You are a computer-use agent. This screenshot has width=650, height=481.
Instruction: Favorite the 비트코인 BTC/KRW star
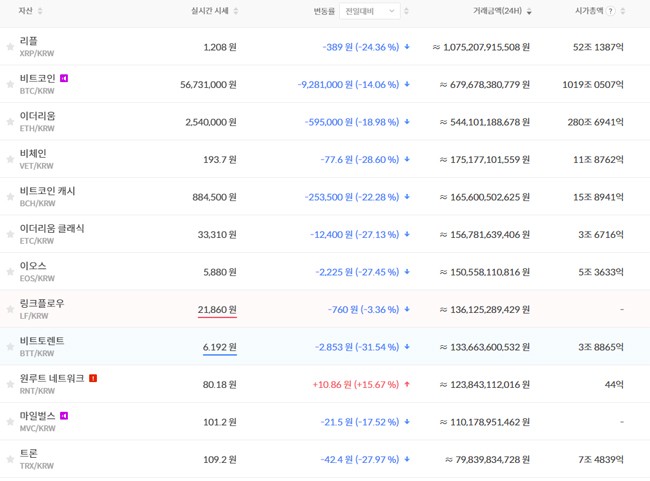point(10,84)
